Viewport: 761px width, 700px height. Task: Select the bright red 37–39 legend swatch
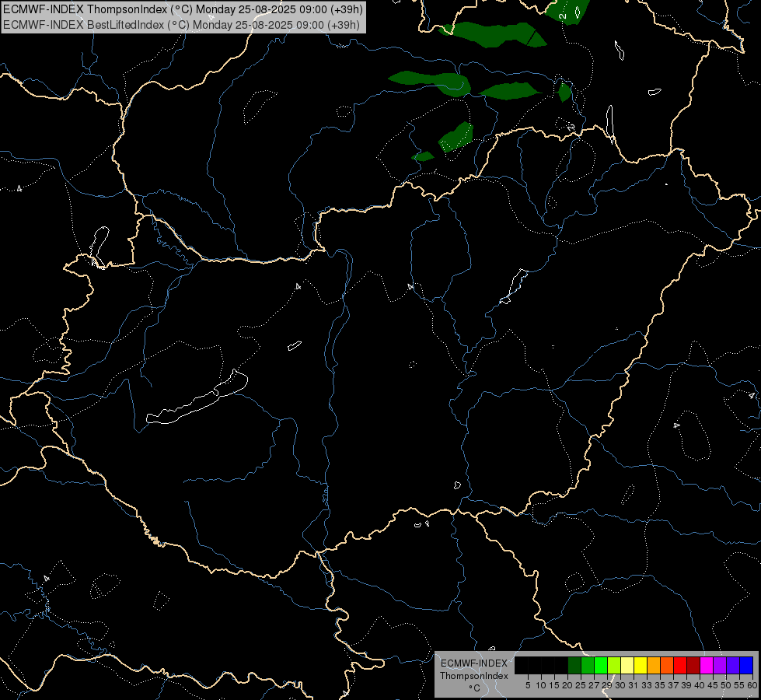pos(680,665)
